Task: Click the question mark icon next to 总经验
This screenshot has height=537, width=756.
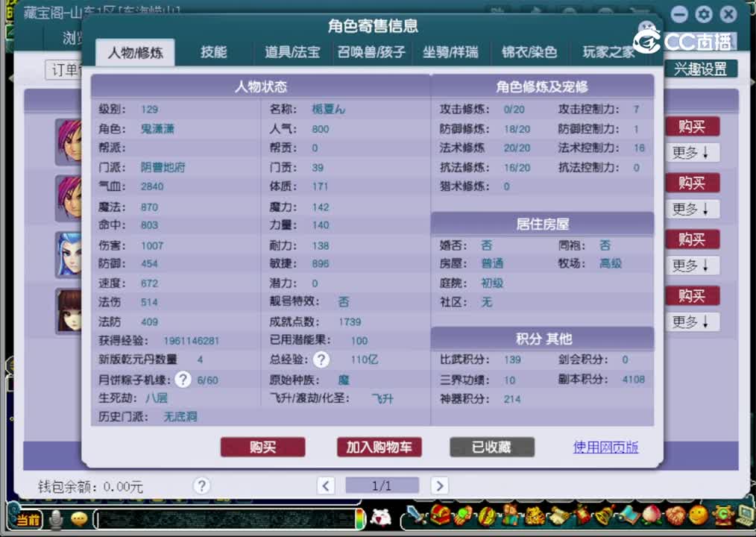Action: tap(321, 359)
